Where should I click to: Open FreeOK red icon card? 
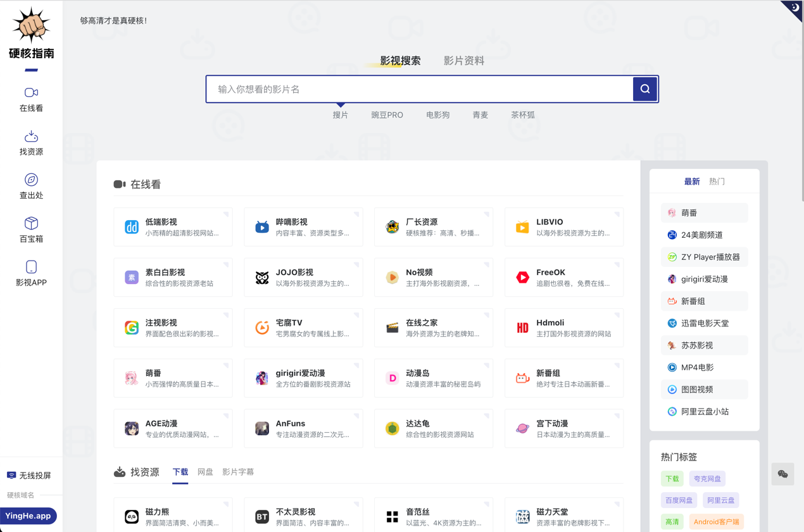point(564,277)
